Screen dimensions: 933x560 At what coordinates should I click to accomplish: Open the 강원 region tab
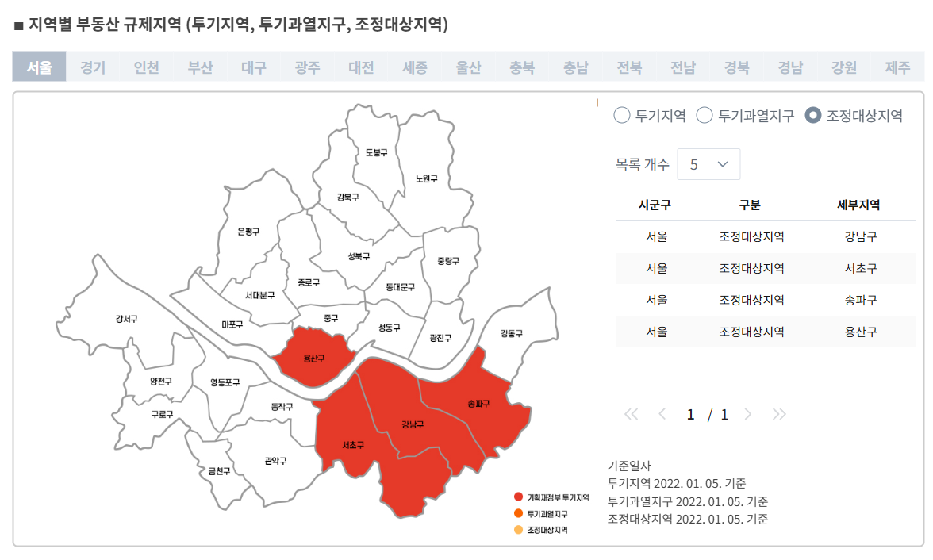coord(844,67)
